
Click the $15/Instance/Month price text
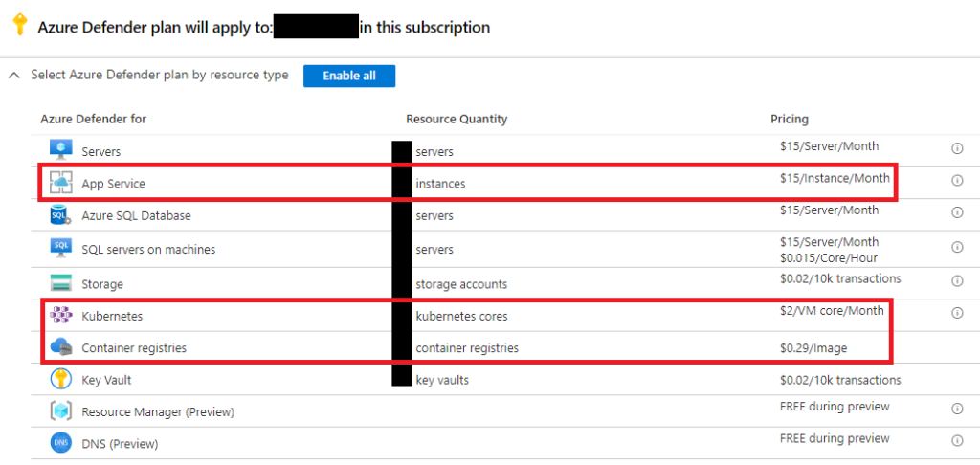coord(835,178)
